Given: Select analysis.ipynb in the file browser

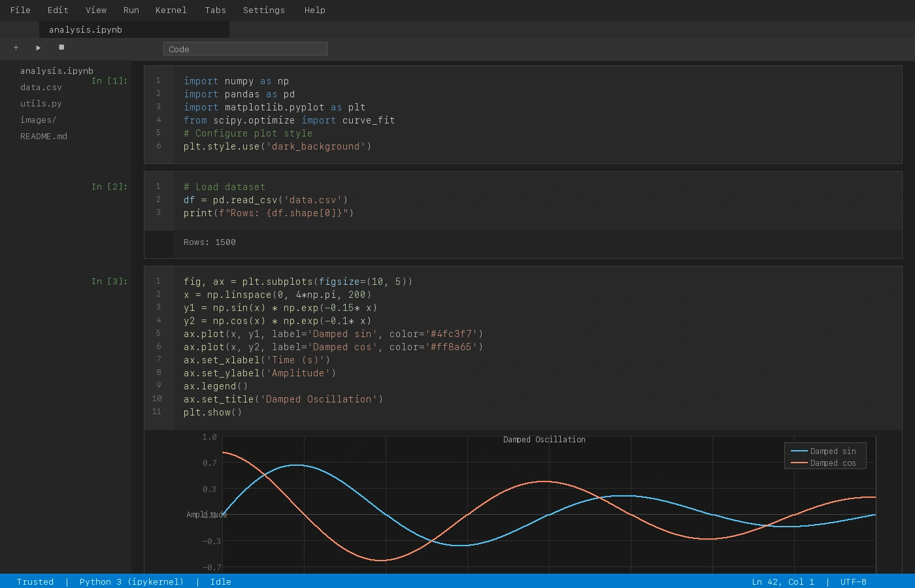Looking at the screenshot, I should (56, 71).
